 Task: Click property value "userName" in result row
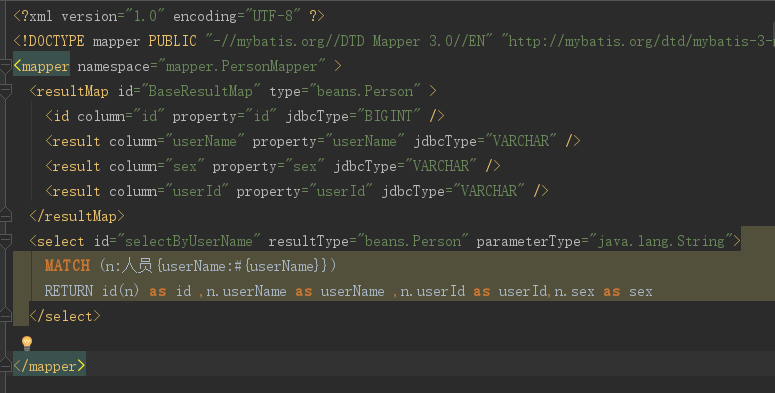pos(364,141)
